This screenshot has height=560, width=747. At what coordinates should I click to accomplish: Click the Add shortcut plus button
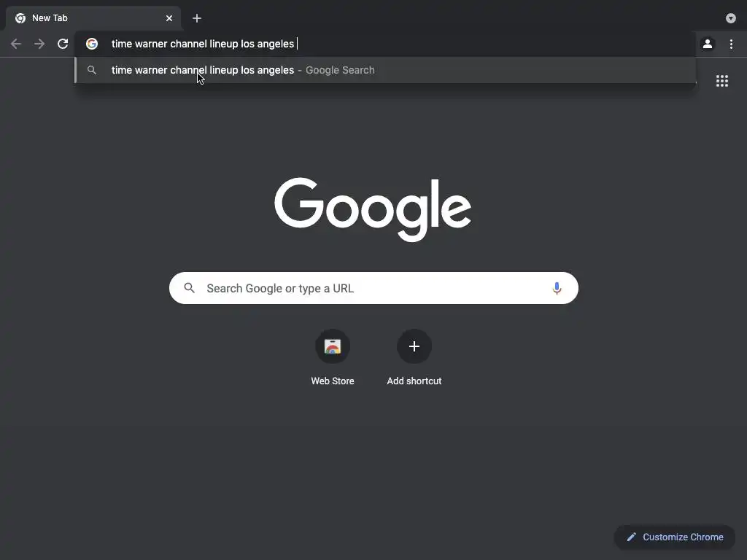click(x=414, y=346)
